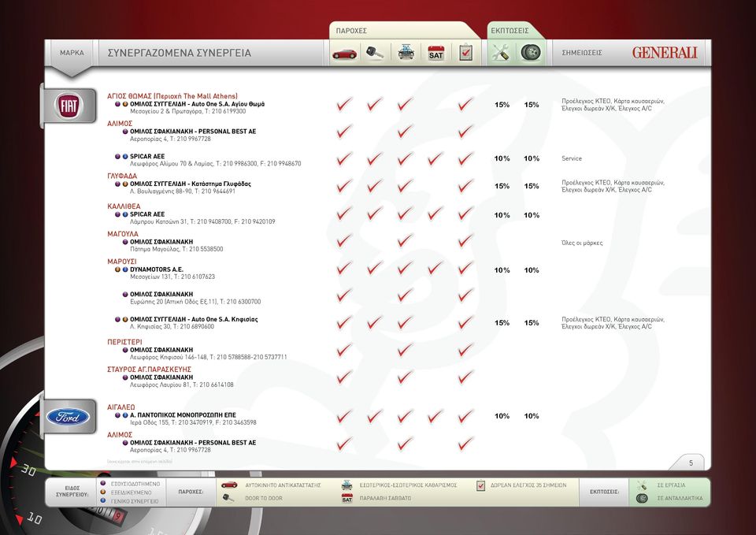Image resolution: width=756 pixels, height=535 pixels.
Task: Click the ΣΗΜΕΙΩΣΕΙΣ column header
Action: (x=582, y=53)
